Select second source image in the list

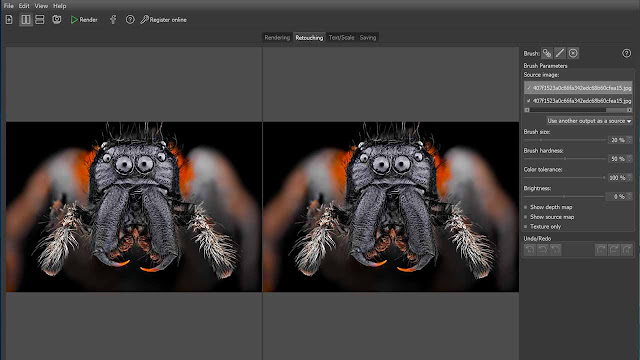578,101
